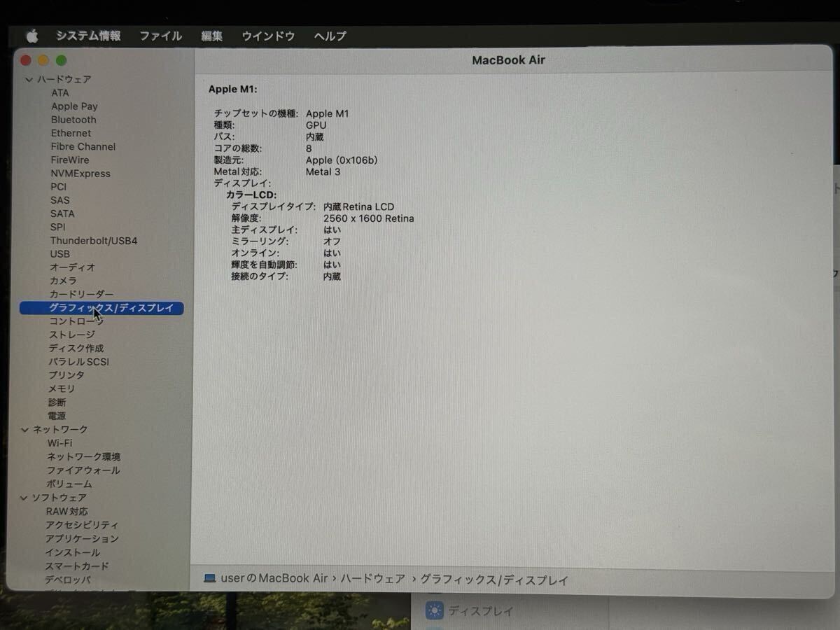Click userのMacBook Air in path bar
This screenshot has width=840, height=630.
tap(274, 579)
